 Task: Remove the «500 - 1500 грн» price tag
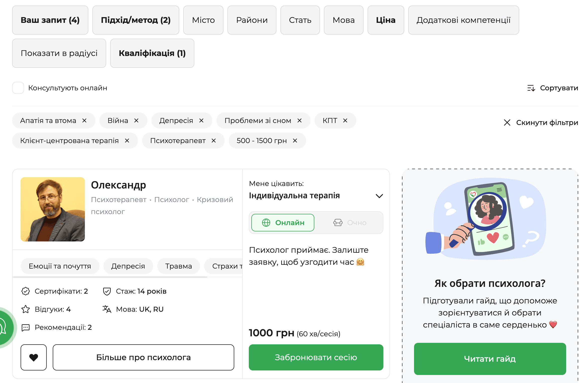(295, 141)
